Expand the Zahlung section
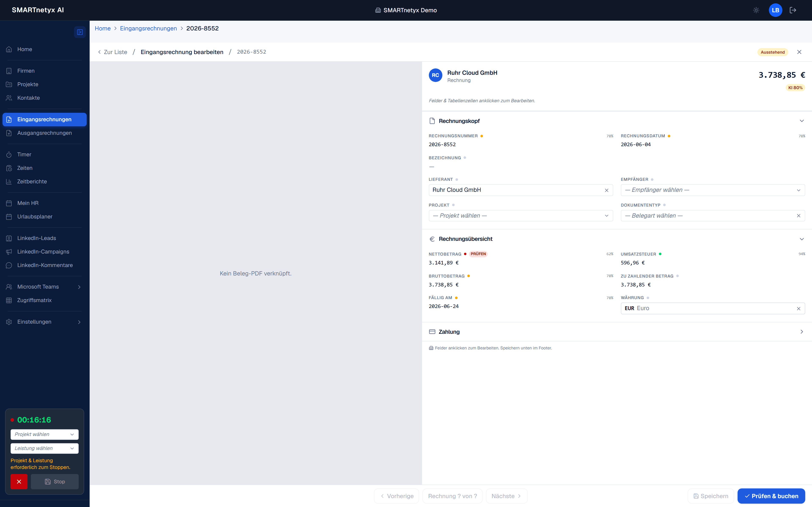 (617, 332)
